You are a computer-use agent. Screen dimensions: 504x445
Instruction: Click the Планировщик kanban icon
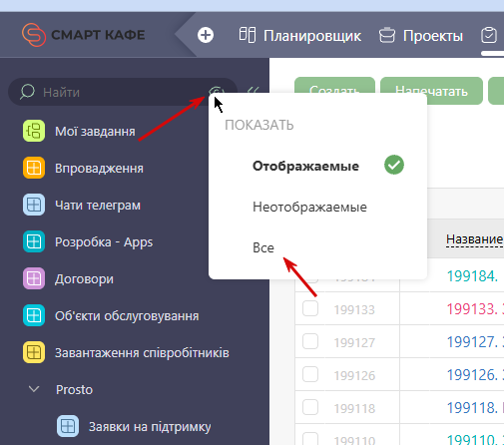click(x=248, y=35)
